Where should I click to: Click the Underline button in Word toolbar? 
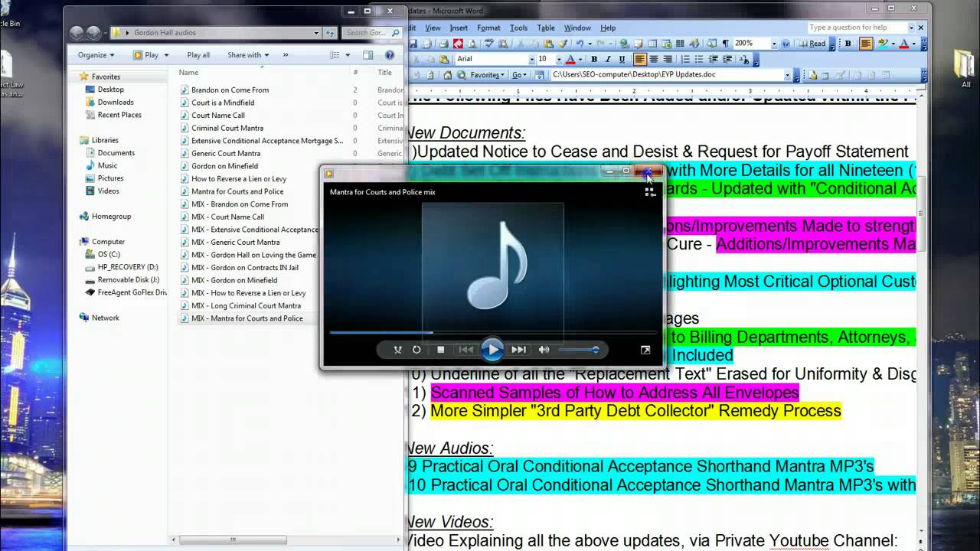point(622,60)
